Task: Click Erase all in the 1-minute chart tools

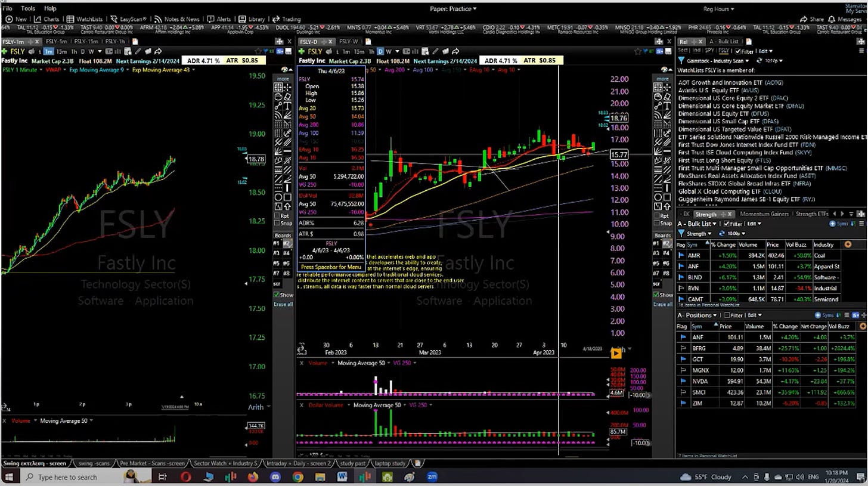Action: (x=283, y=304)
